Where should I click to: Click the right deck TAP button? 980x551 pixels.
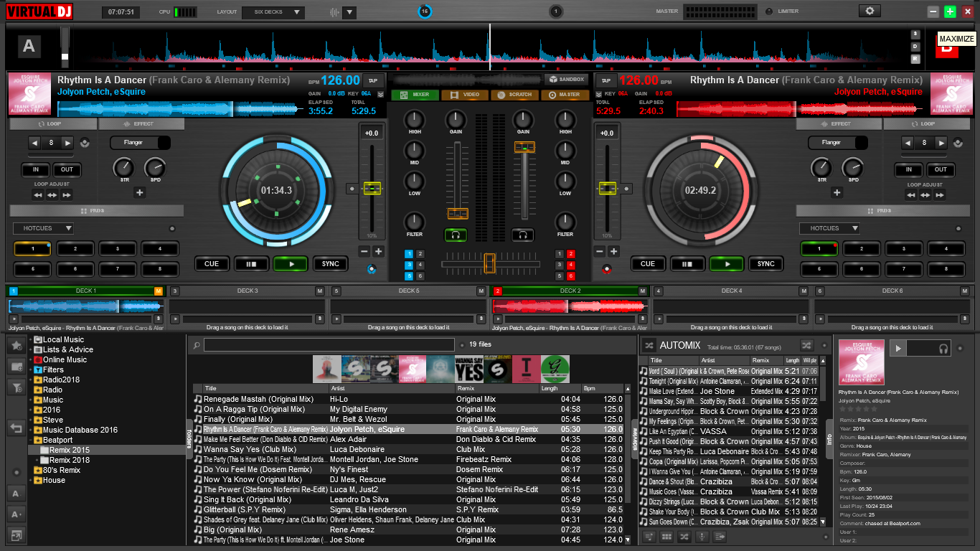(606, 80)
